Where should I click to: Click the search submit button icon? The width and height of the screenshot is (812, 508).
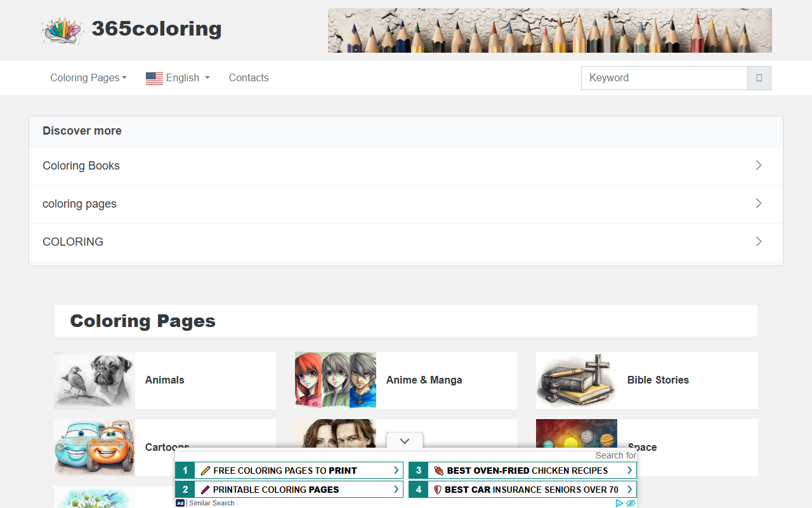click(x=759, y=78)
